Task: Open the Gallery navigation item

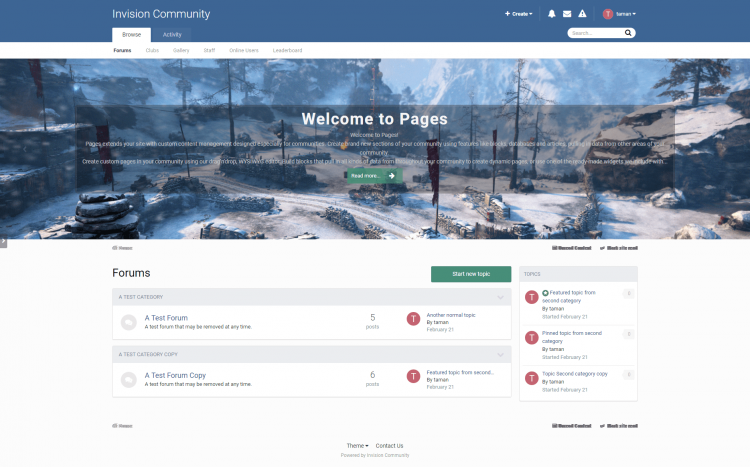Action: (181, 50)
